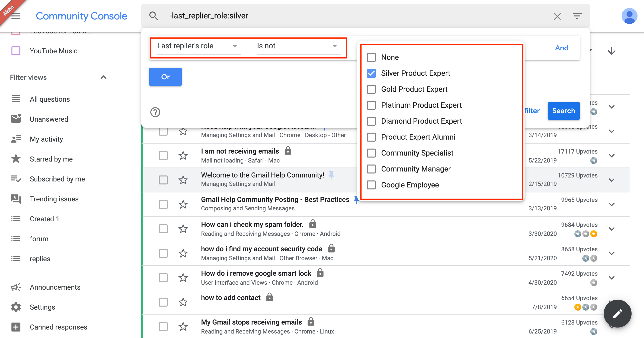Image resolution: width=644 pixels, height=338 pixels.
Task: Open Unanswered filter view
Action: pos(49,119)
